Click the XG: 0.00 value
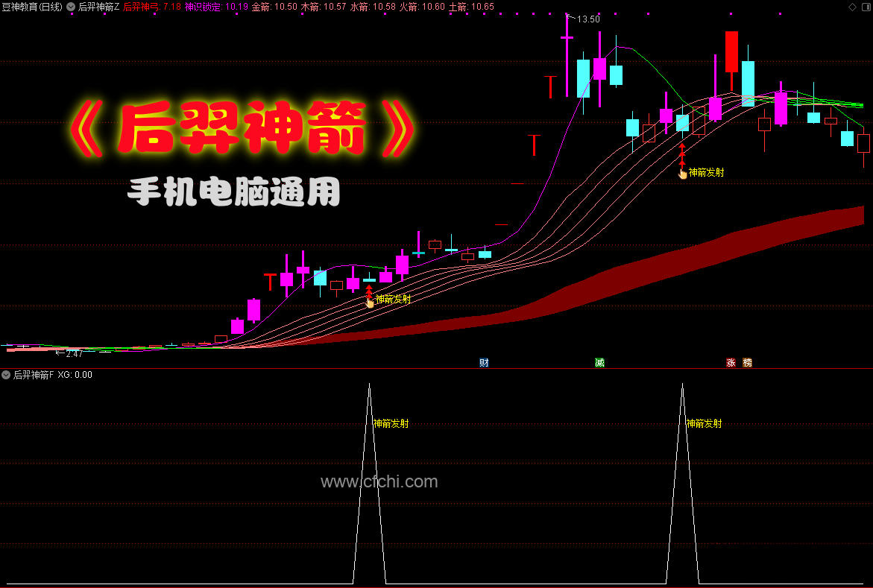Viewport: 873px width, 588px height. [75, 375]
